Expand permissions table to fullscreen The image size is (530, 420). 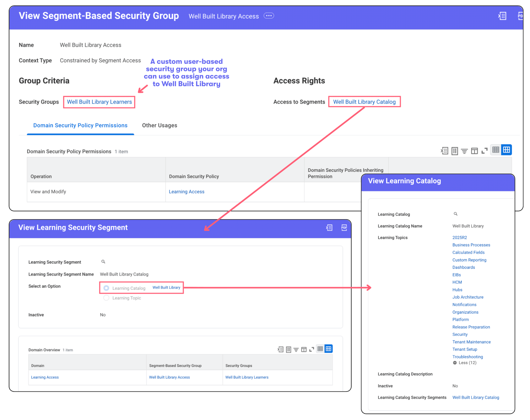coord(484,151)
